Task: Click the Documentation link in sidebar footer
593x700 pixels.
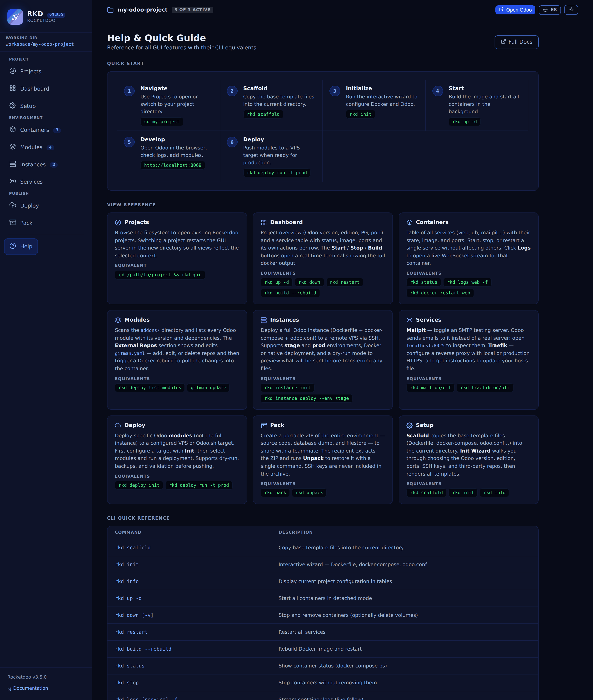Action: 28,688
